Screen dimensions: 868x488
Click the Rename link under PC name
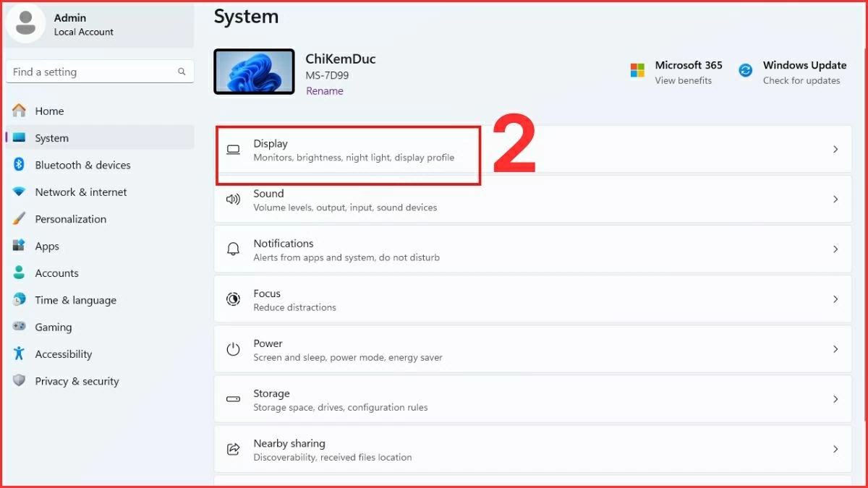(325, 91)
